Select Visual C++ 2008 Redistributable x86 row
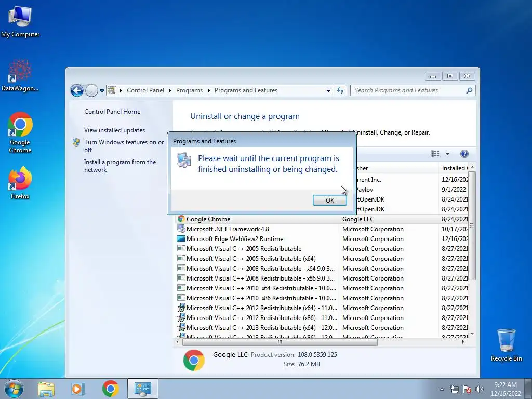Image resolution: width=532 pixels, height=399 pixels. coord(322,278)
